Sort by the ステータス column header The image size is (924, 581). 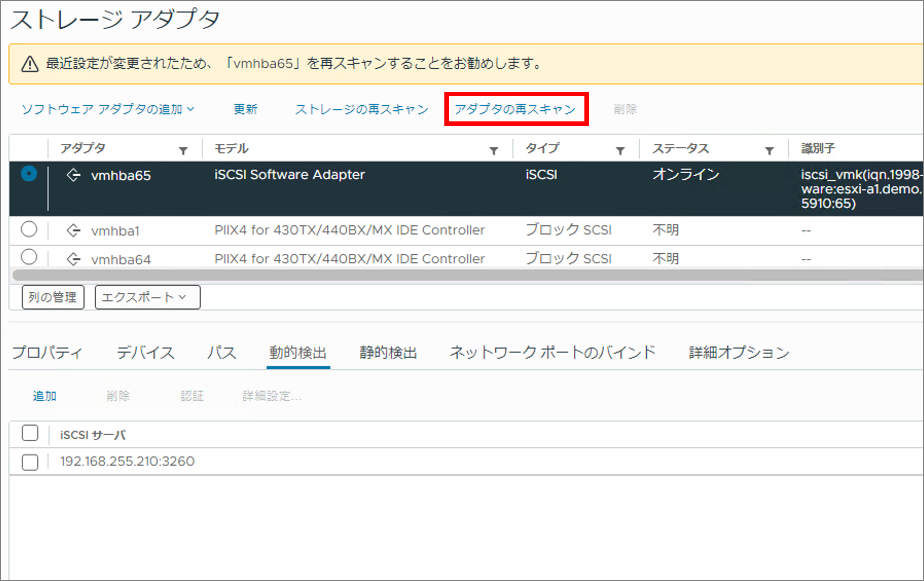tap(680, 149)
